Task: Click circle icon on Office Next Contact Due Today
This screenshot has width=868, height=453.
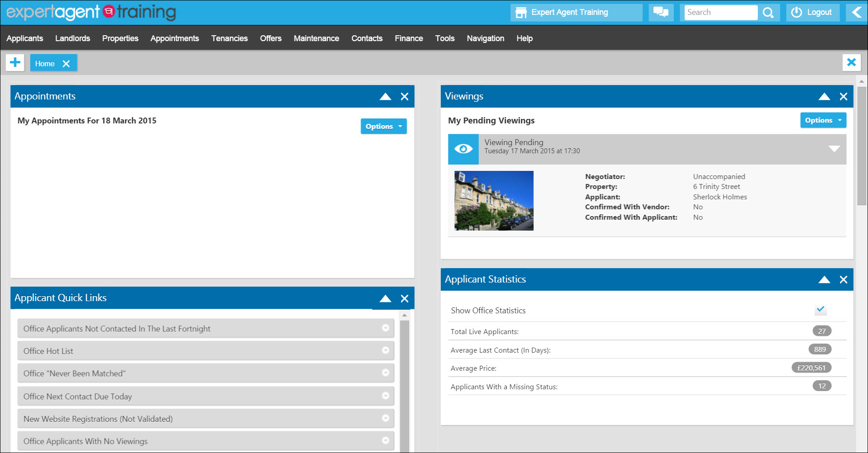Action: coord(385,396)
